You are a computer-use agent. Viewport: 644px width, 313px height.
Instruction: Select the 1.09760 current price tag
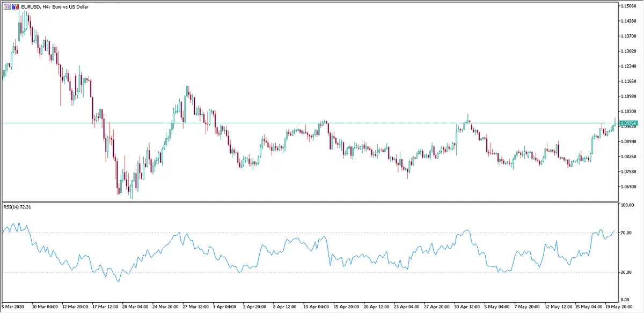[x=628, y=123]
